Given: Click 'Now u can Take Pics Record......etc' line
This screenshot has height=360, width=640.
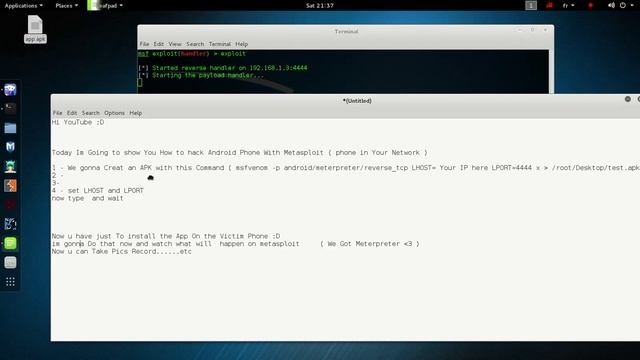Looking at the screenshot, I should (x=122, y=251).
